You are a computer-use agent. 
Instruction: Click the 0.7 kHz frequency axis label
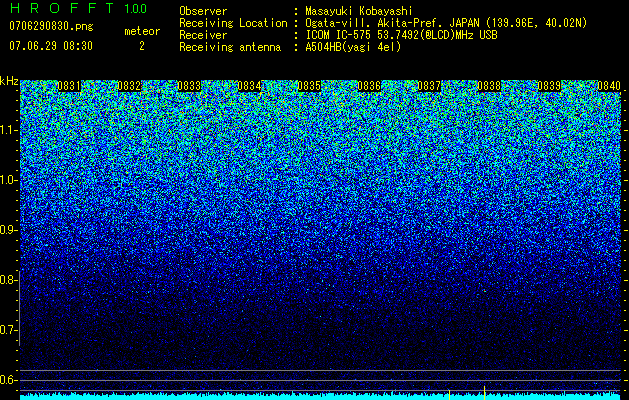[x=8, y=330]
